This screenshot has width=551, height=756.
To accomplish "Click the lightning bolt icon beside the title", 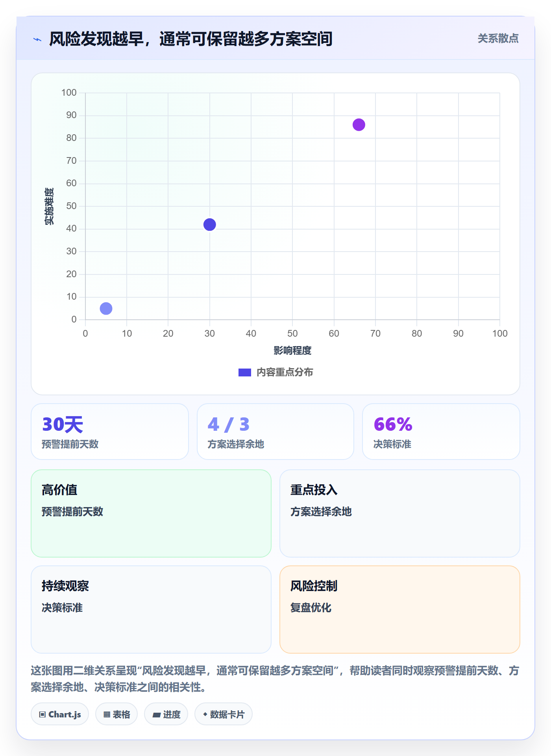I will (37, 39).
